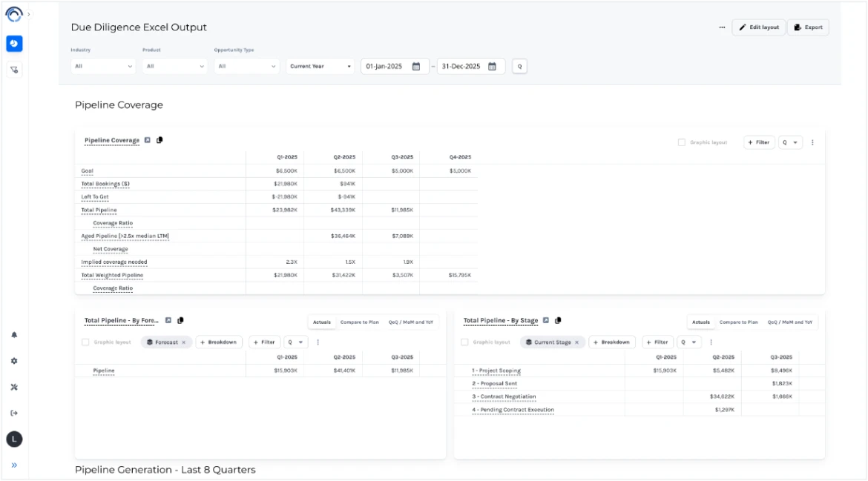Click vertical dots menu in Pipeline Coverage panel

[812, 142]
